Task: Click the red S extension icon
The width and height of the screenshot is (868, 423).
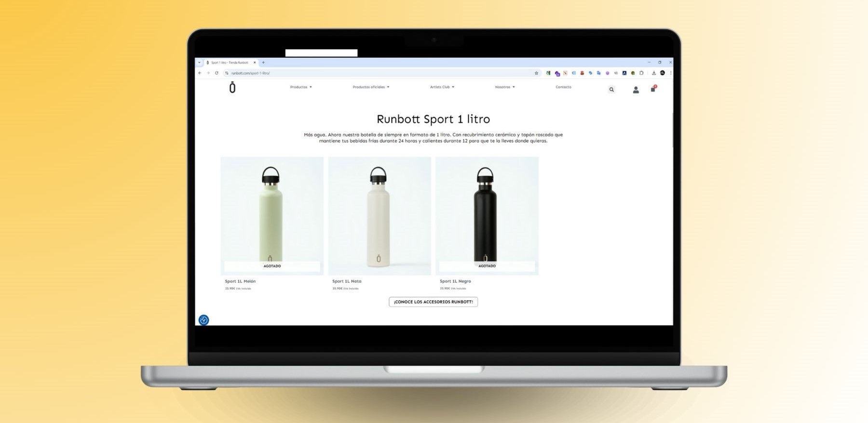Action: (x=582, y=73)
